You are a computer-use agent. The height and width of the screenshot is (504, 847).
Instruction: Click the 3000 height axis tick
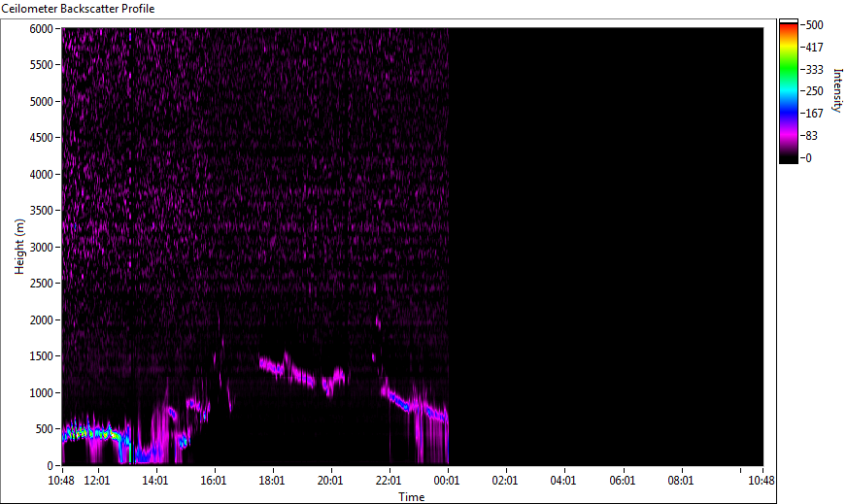[41, 248]
